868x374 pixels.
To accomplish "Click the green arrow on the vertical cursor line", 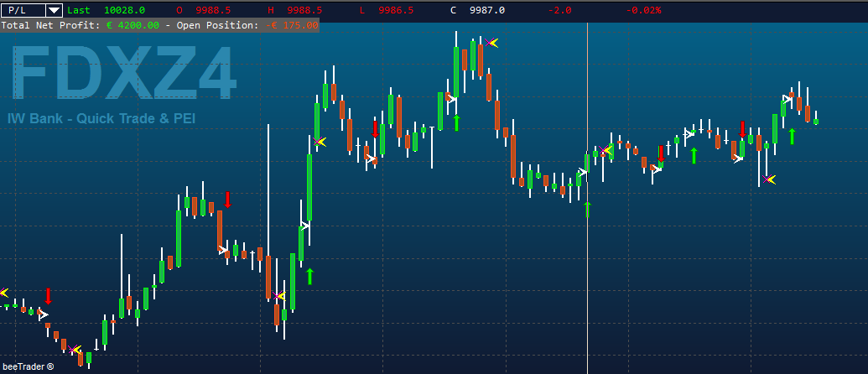I will click(587, 210).
